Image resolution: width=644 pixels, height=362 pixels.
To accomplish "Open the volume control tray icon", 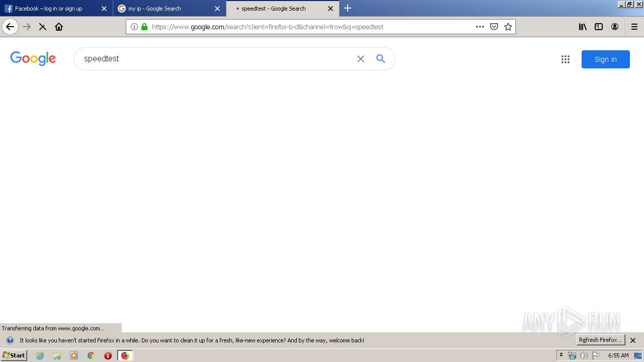I will 584,355.
